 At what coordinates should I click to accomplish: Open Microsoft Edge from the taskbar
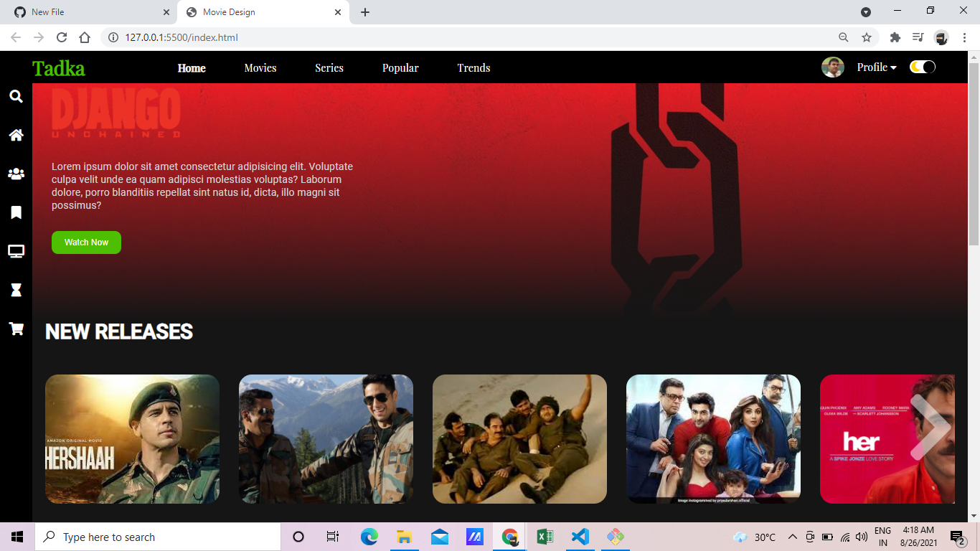pos(369,537)
